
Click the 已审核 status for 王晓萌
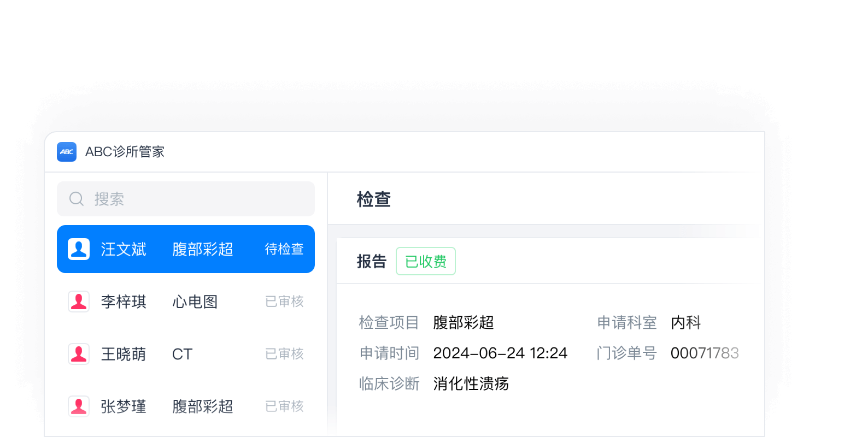point(284,354)
